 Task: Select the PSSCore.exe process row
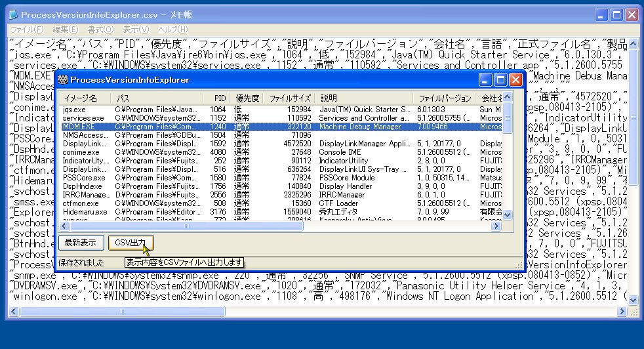tap(281, 178)
